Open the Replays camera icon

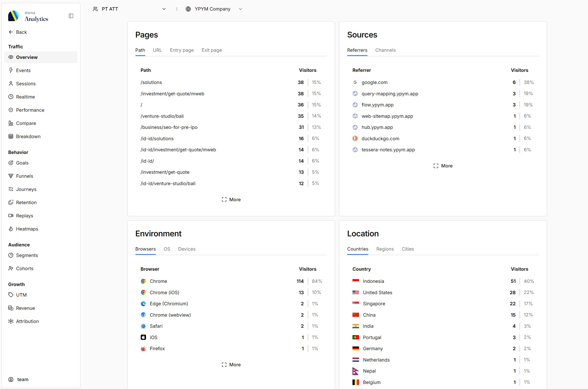[11, 215]
